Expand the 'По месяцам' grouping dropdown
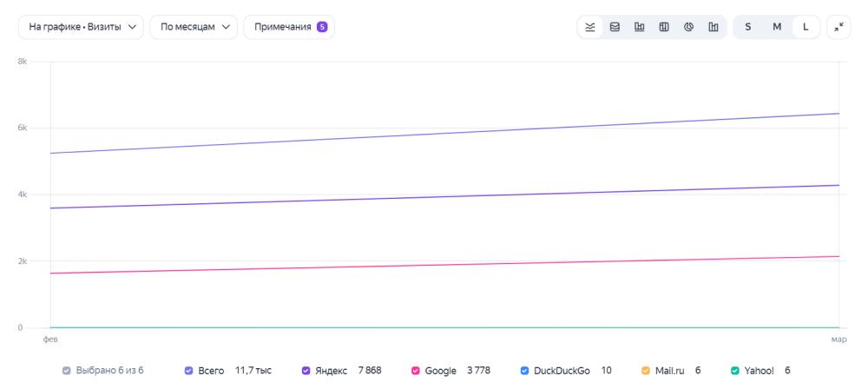868x389 pixels. point(194,27)
